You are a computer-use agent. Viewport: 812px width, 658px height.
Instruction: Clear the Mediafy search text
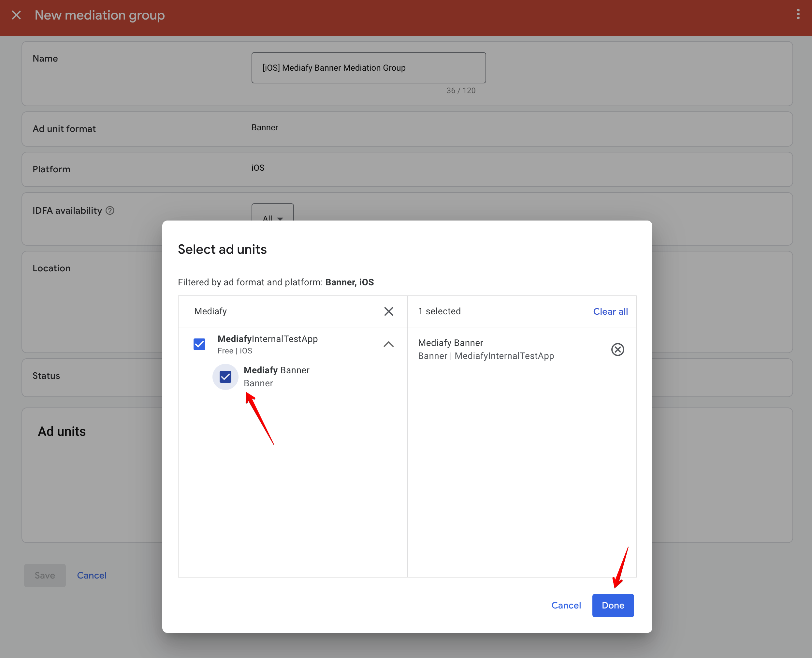[x=388, y=311]
